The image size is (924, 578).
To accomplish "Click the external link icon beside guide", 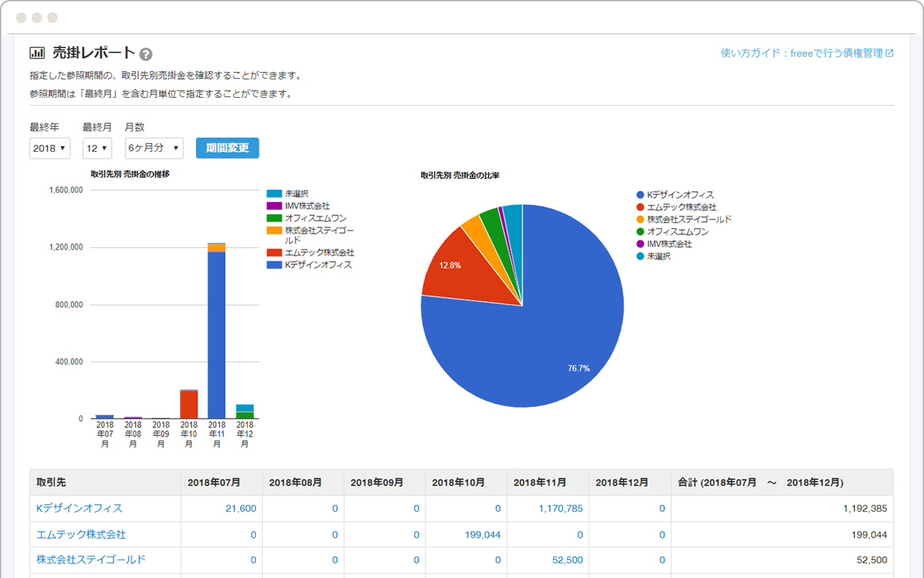I will tap(890, 54).
